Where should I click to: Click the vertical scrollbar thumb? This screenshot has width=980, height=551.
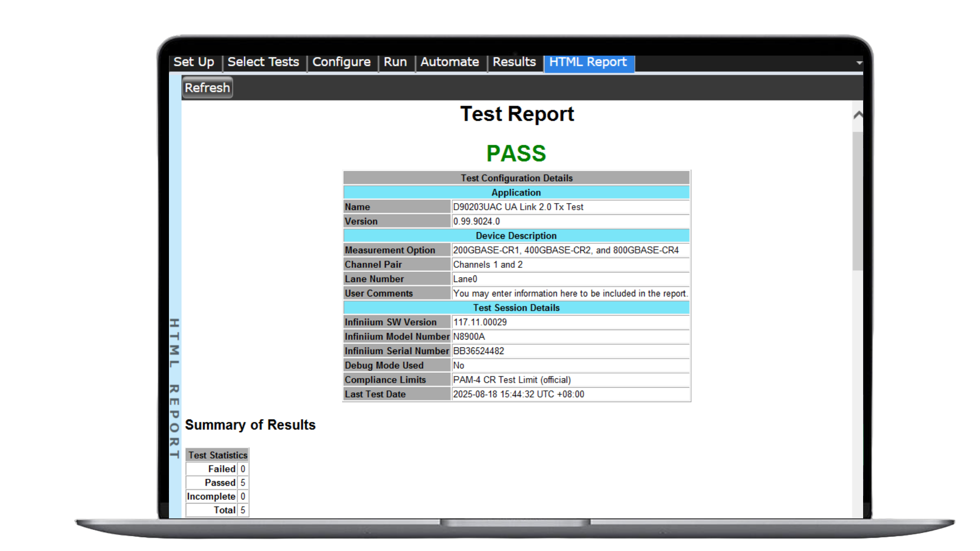857,201
